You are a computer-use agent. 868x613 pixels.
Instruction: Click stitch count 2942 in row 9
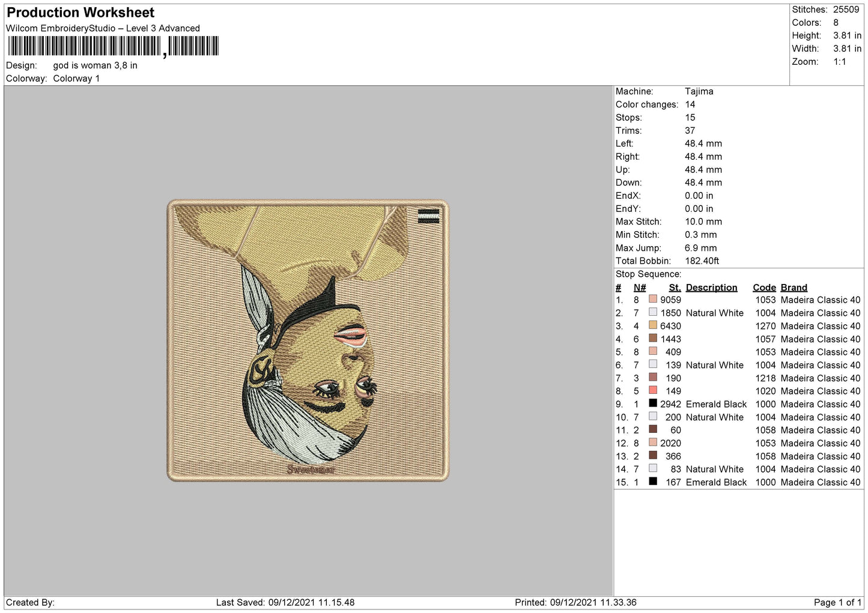(x=670, y=404)
